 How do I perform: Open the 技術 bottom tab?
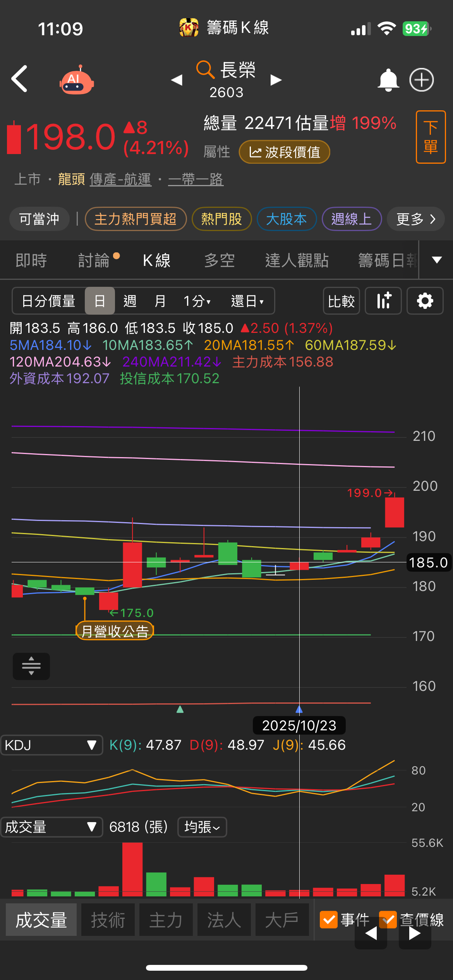pos(108,920)
